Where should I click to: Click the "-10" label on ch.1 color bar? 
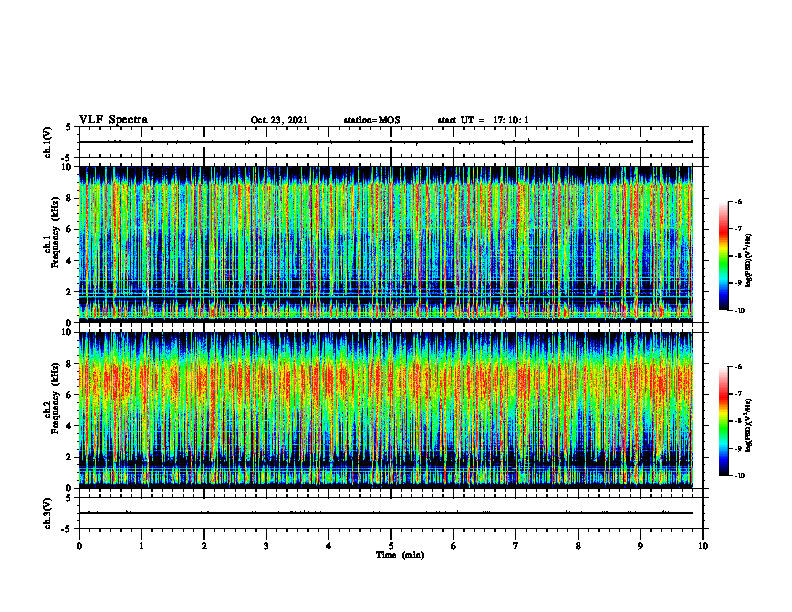coord(739,311)
